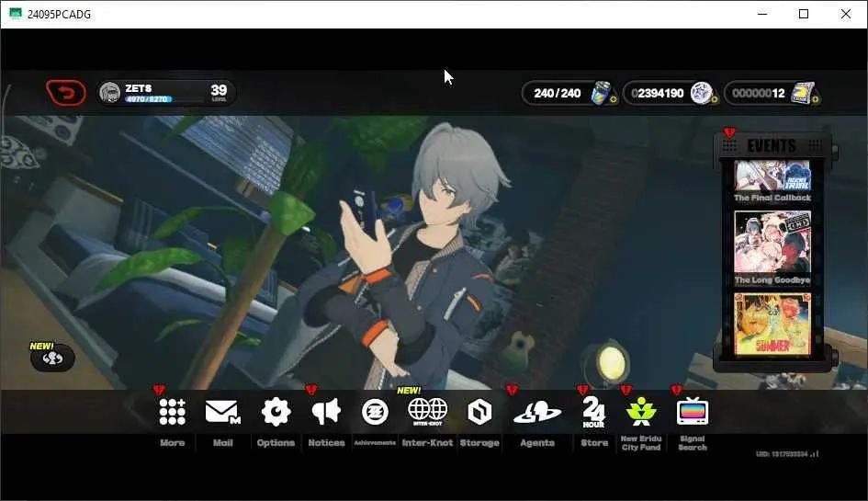
Task: Click the NEW! rotate icon at left
Action: click(x=52, y=358)
